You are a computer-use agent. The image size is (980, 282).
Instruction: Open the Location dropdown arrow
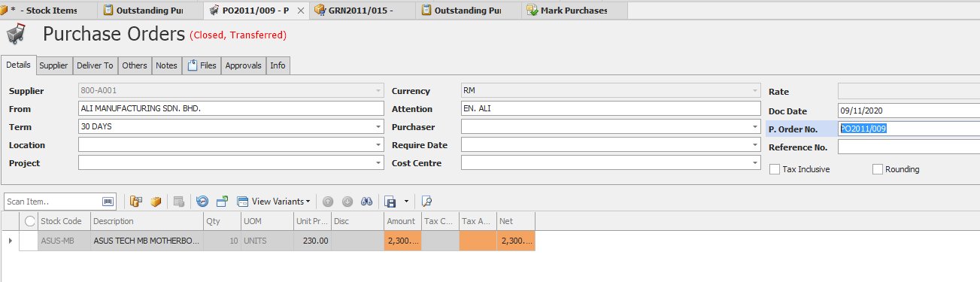[378, 145]
